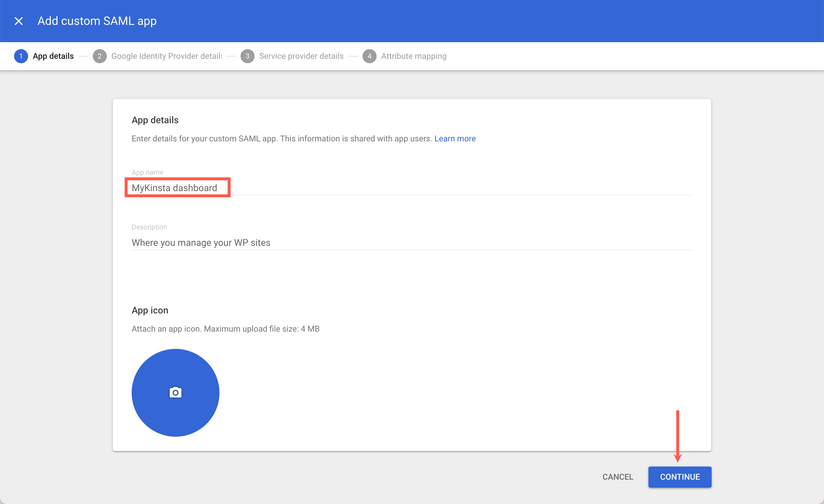Switch to the Service provider details step
Image resolution: width=824 pixels, height=504 pixels.
click(x=301, y=56)
